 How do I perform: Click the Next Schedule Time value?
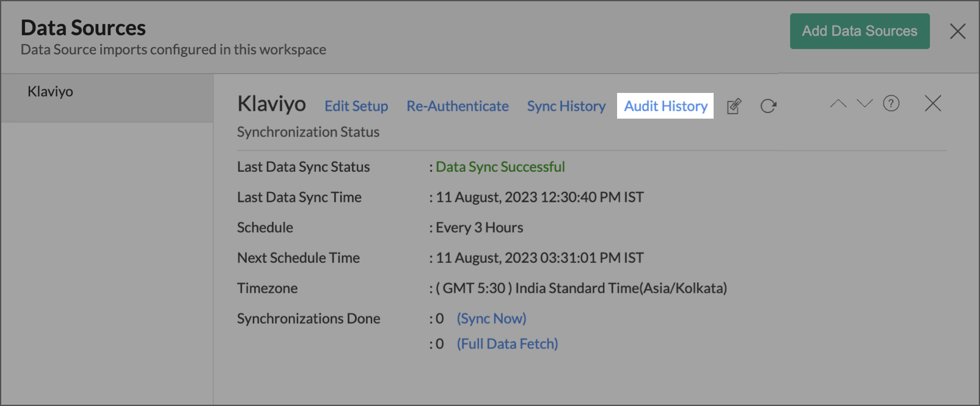click(540, 257)
